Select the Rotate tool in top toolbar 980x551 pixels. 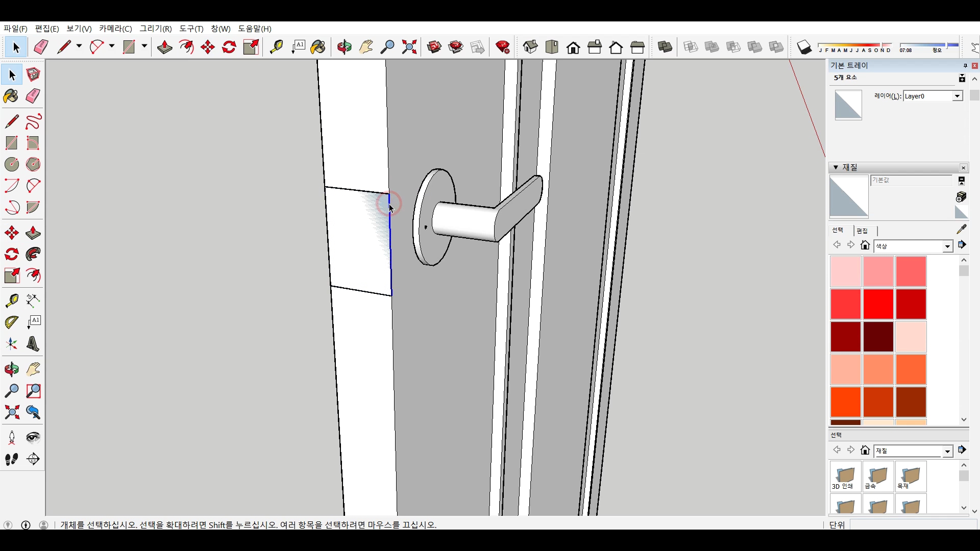pyautogui.click(x=229, y=47)
